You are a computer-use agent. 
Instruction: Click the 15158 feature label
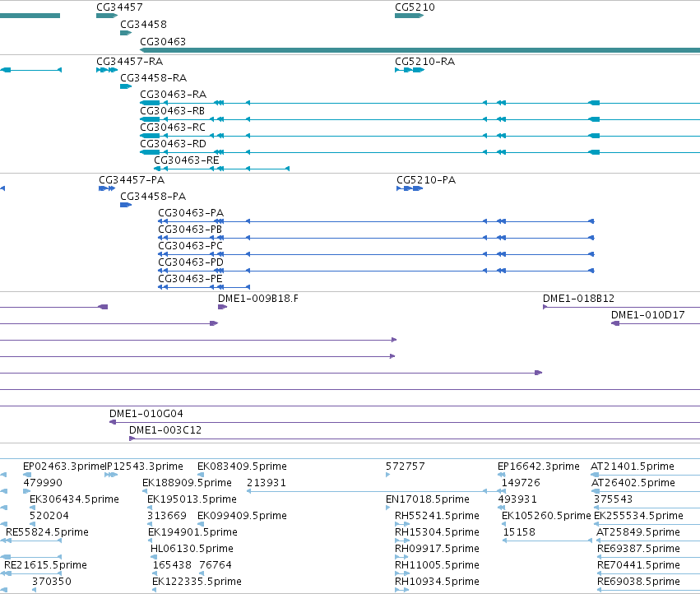tap(519, 533)
